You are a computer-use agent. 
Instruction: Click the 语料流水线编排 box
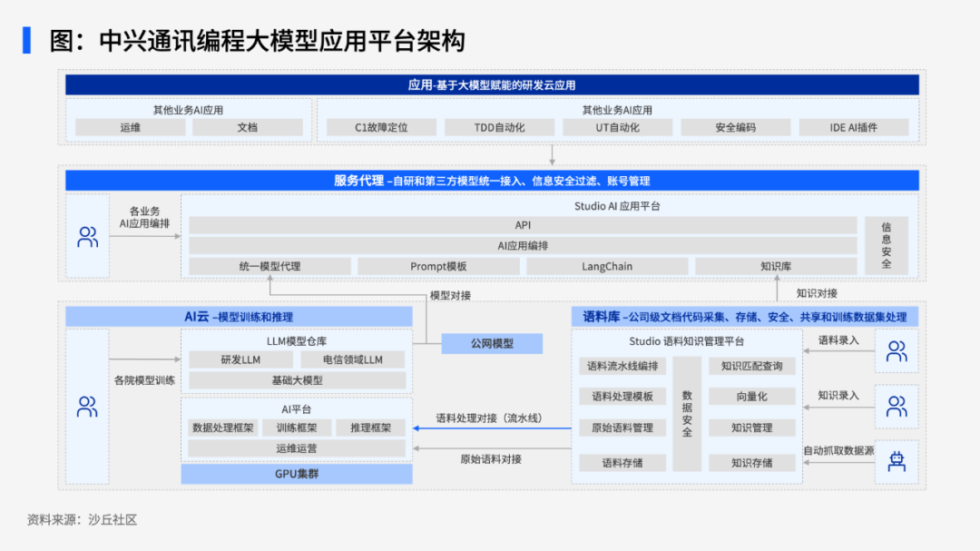pyautogui.click(x=622, y=367)
